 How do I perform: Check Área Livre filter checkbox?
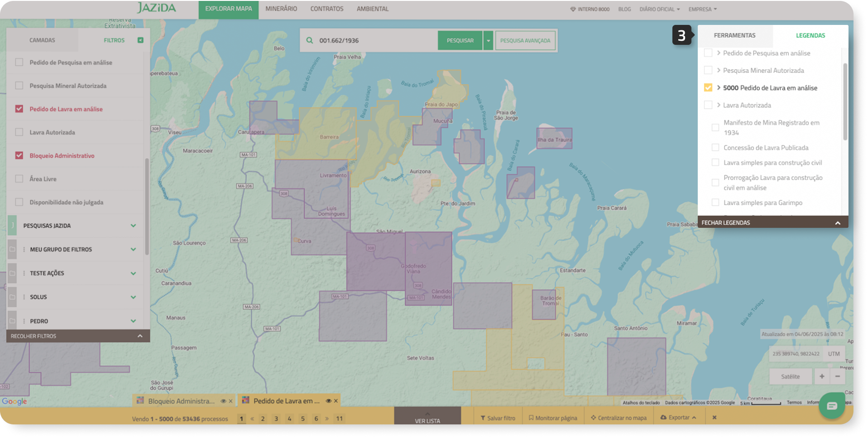pos(19,178)
